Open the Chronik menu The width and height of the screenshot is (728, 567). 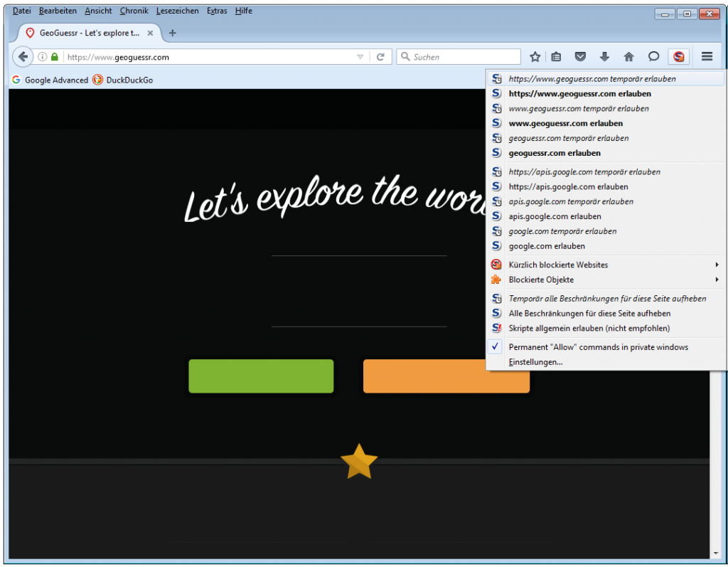point(134,11)
